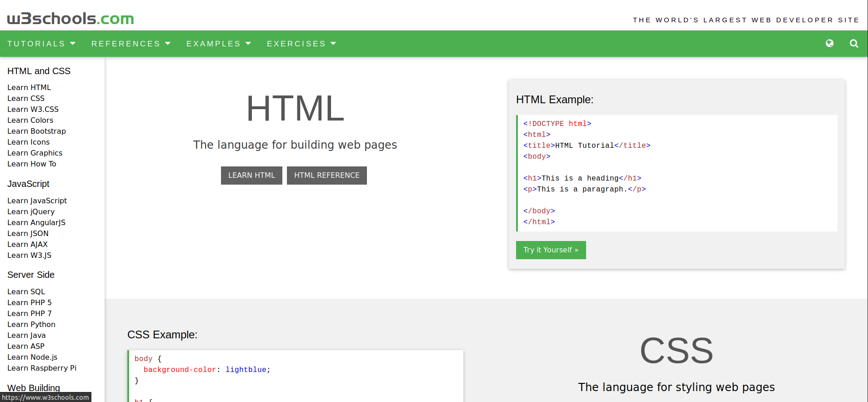Open the Learn ASP link
Viewport: 868px width, 402px height.
click(x=26, y=346)
